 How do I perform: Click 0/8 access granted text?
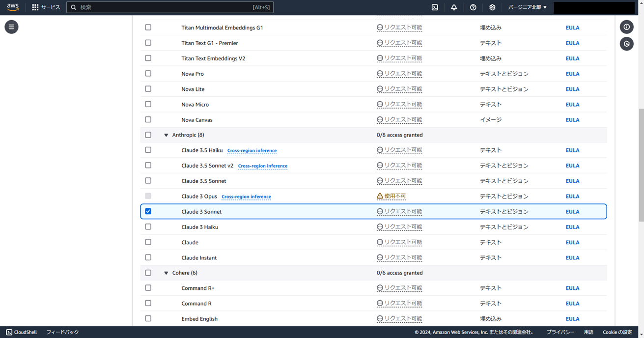[x=399, y=135]
